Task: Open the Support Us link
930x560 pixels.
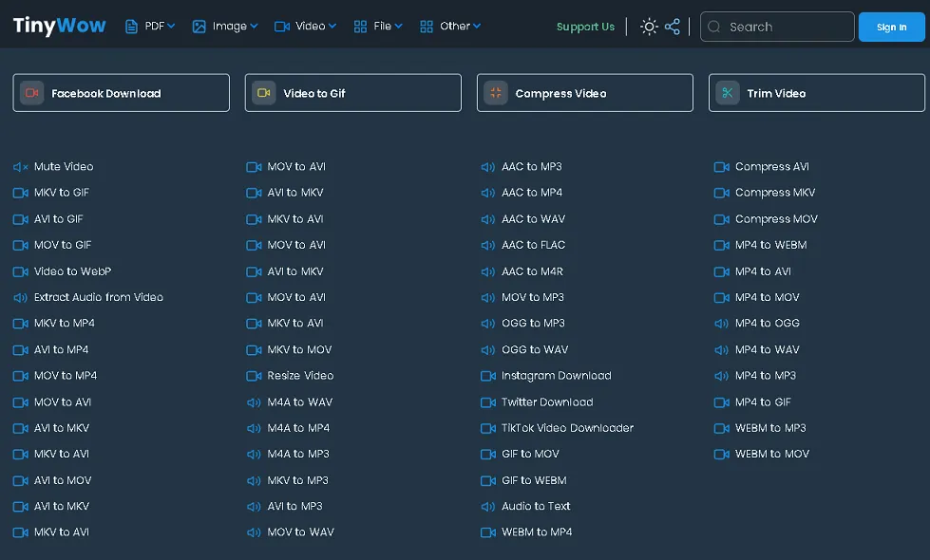Action: 585,27
